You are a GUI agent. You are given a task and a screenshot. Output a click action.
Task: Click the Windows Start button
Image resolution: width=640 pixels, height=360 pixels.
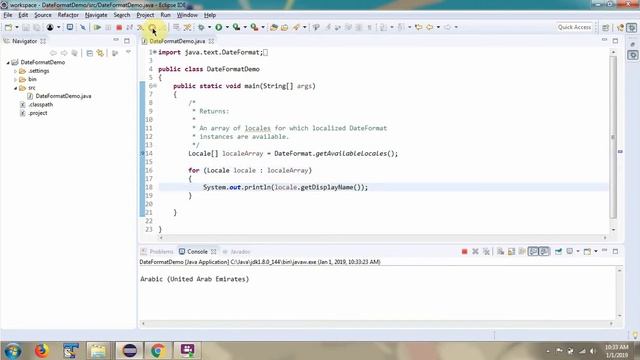click(13, 351)
